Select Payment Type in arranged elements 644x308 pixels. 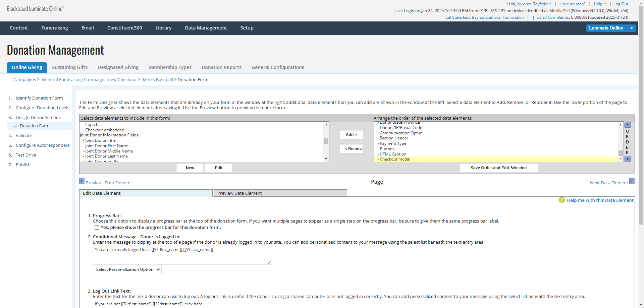coord(496,143)
